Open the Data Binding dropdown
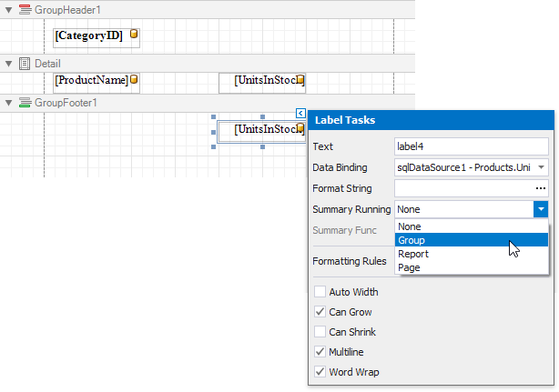This screenshot has height=392, width=559. coord(542,167)
